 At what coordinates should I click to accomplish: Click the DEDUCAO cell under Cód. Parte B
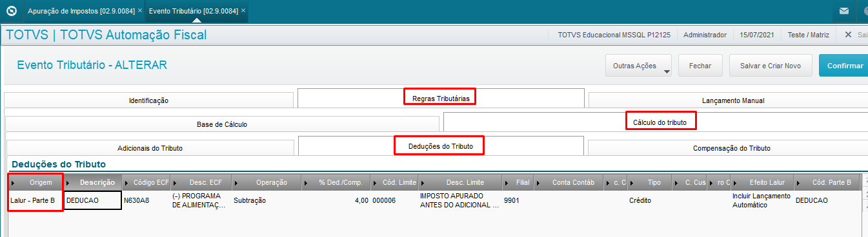(828, 200)
